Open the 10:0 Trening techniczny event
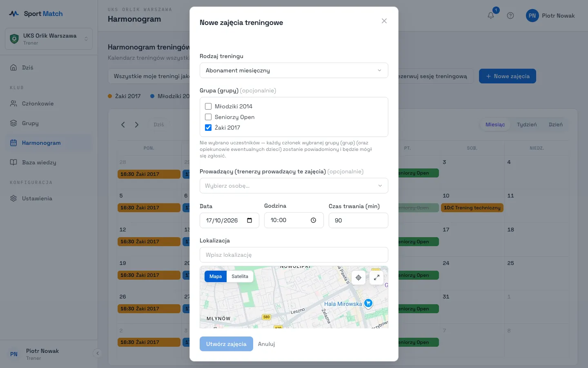The height and width of the screenshot is (368, 588). tap(472, 208)
